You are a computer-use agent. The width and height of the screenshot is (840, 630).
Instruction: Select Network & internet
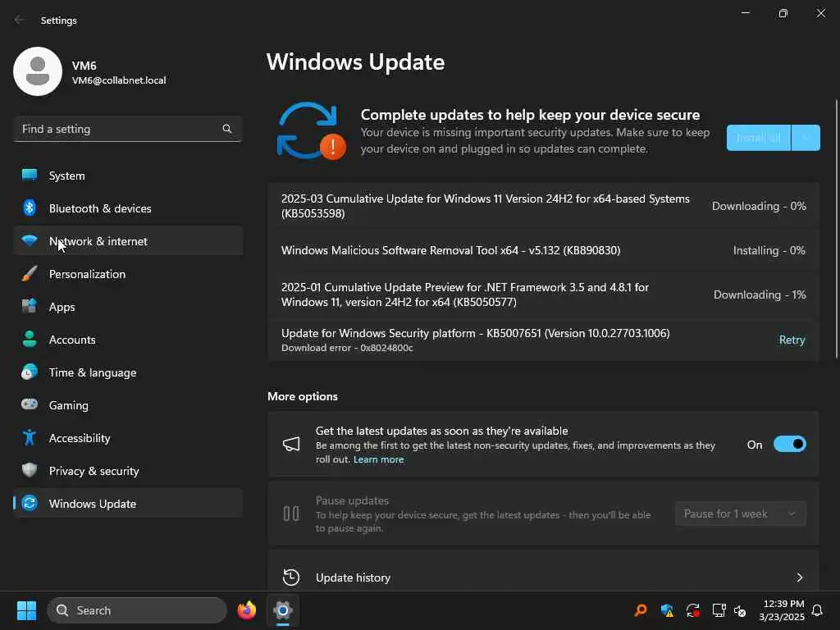[128, 240]
